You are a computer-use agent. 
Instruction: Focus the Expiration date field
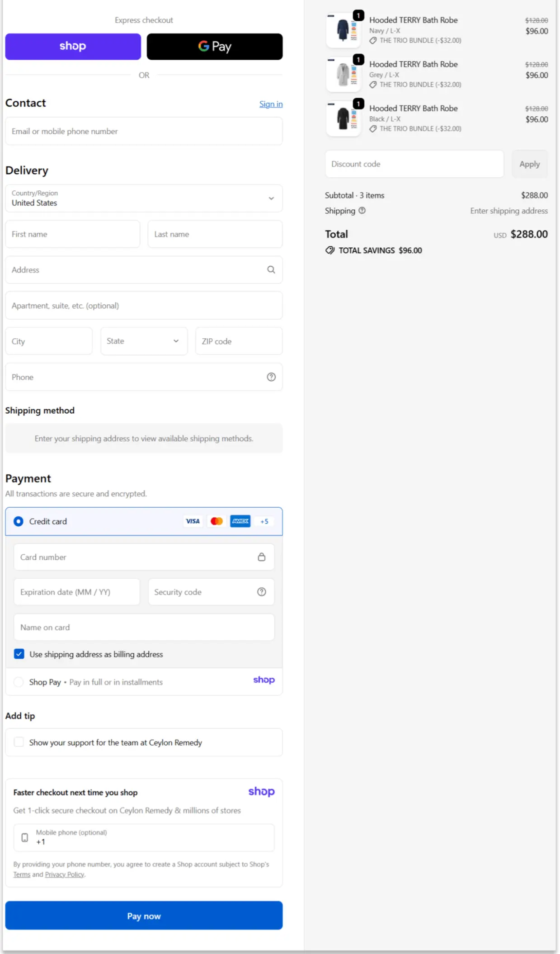pyautogui.click(x=77, y=592)
